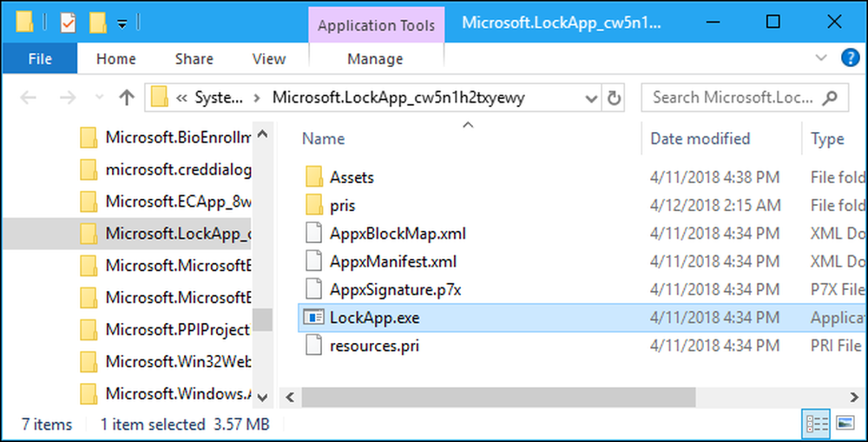This screenshot has height=442, width=868.
Task: Click navigation pane scroll down arrow
Action: tap(263, 397)
